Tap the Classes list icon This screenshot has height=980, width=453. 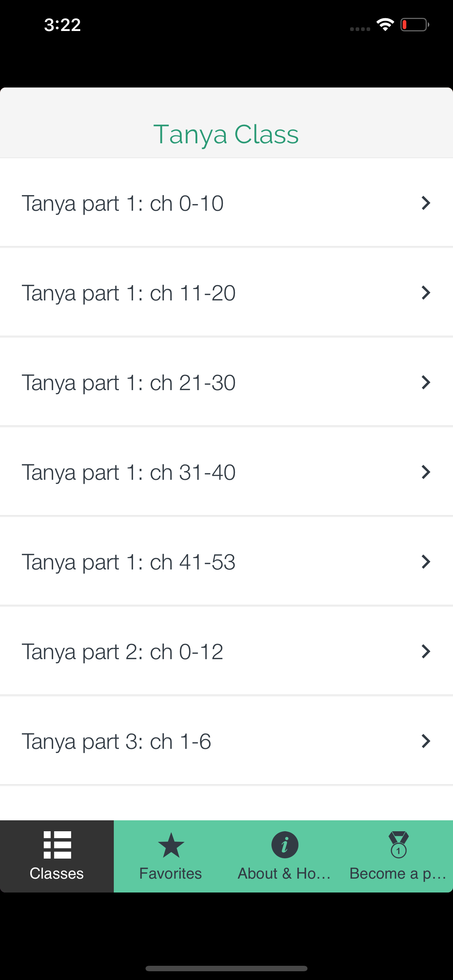coord(57,845)
